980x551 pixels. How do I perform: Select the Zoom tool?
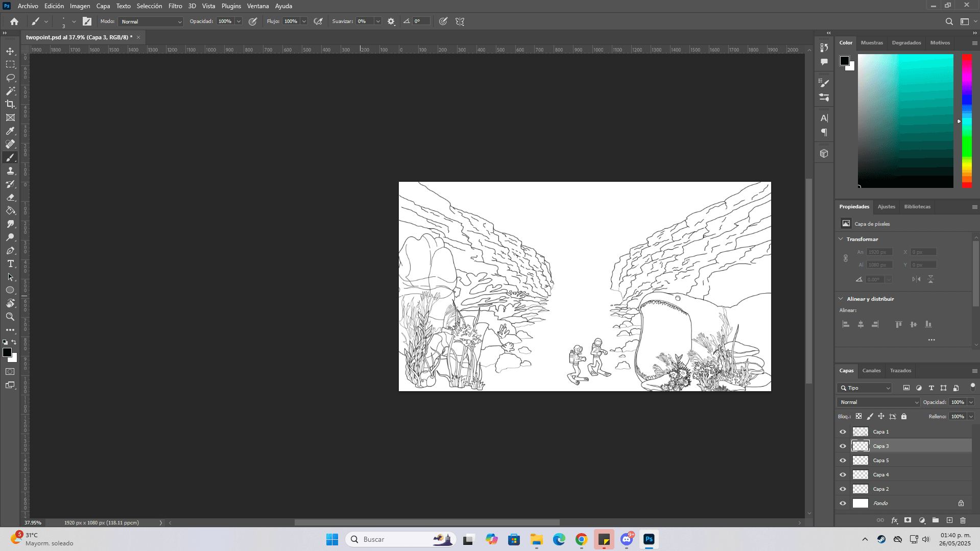click(x=10, y=317)
